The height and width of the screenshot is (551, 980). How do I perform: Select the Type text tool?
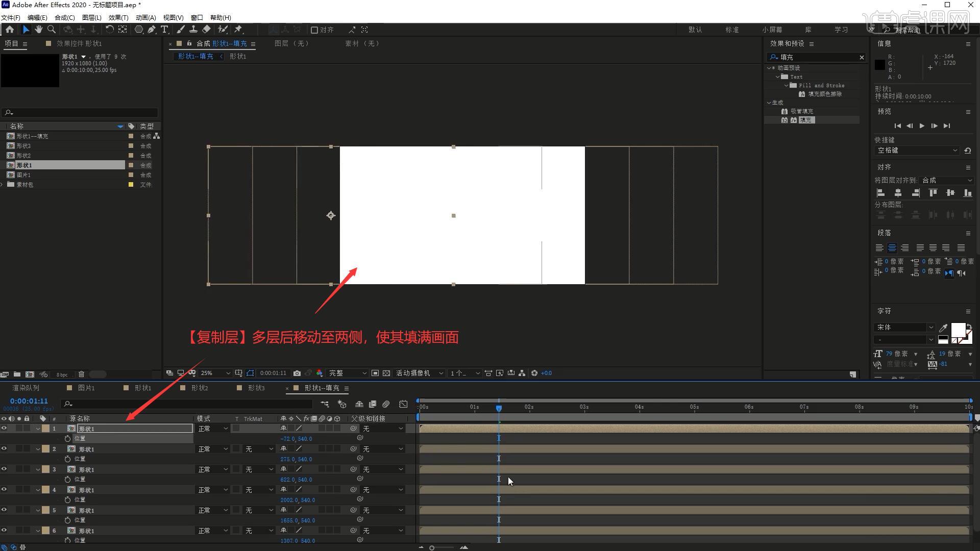tap(164, 30)
